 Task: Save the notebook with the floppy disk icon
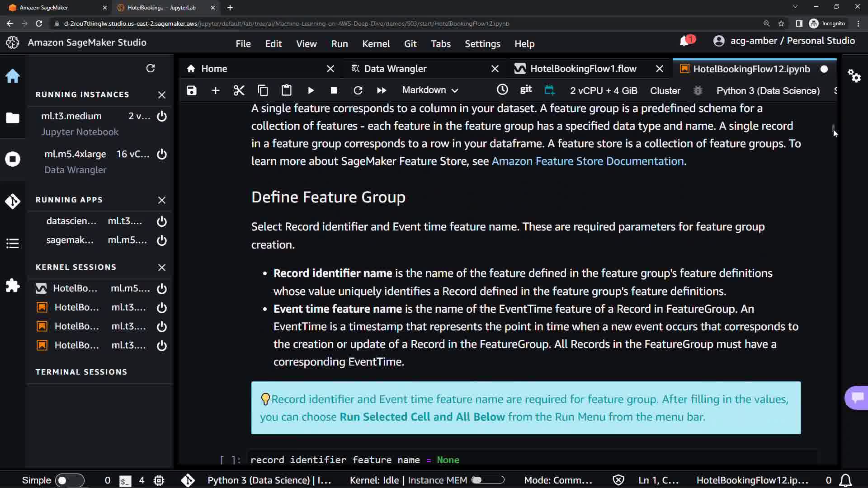(x=192, y=90)
